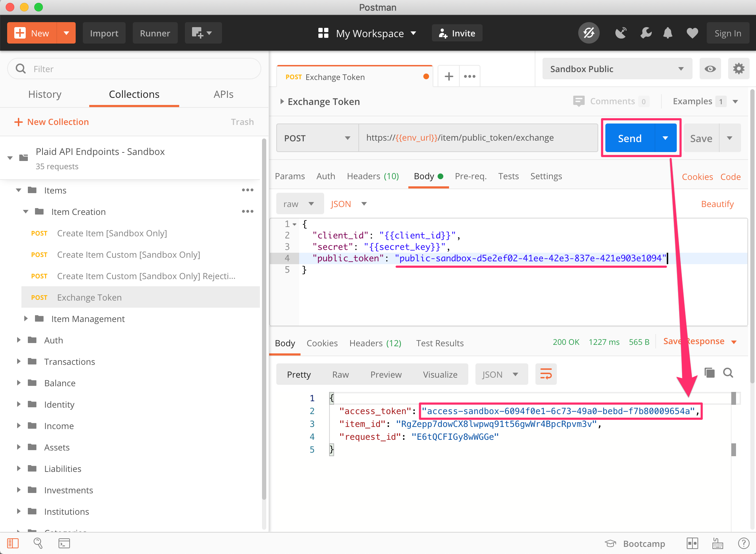Click the Send button to execute request
Viewport: 756px width, 554px height.
pos(630,138)
